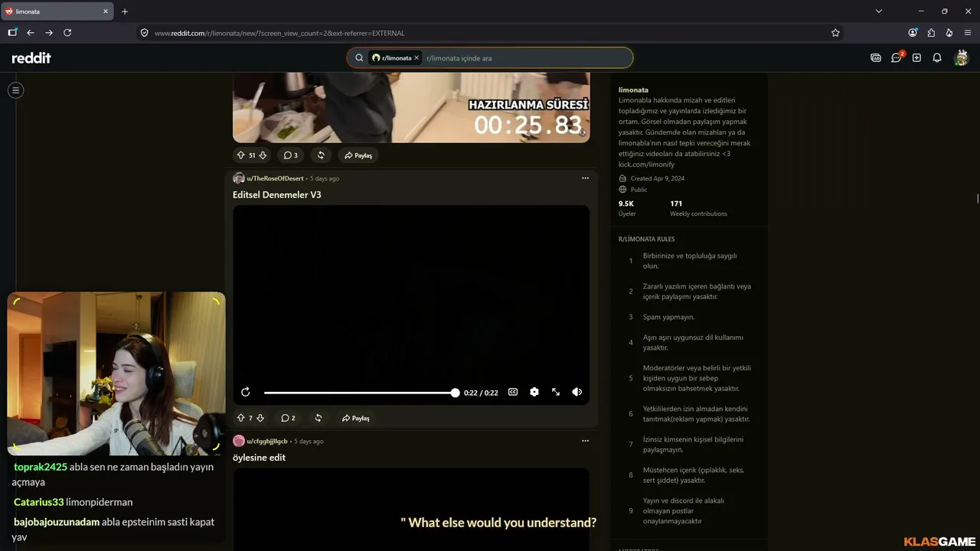This screenshot has width=980, height=551.
Task: Switch to the limonata browser tab
Action: click(57, 11)
